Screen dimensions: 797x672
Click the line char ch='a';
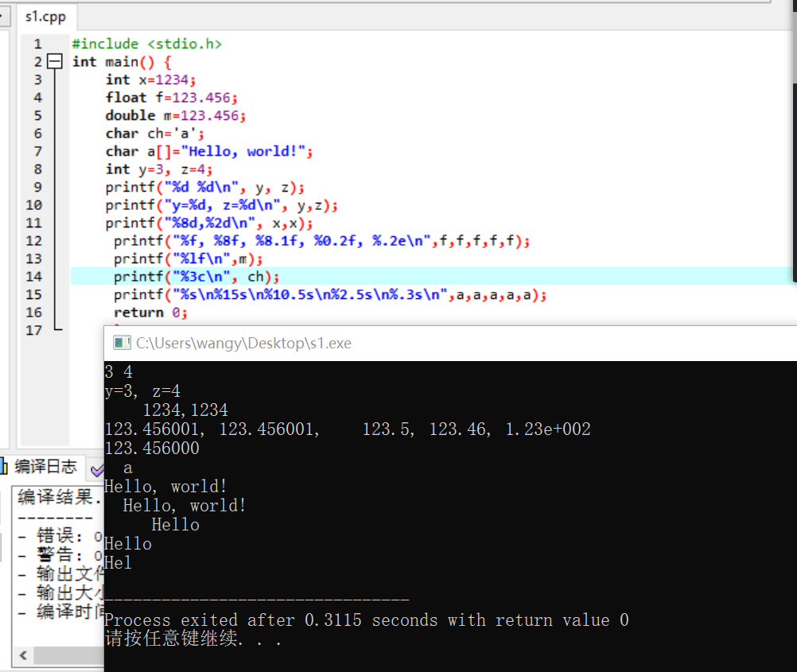pyautogui.click(x=154, y=133)
